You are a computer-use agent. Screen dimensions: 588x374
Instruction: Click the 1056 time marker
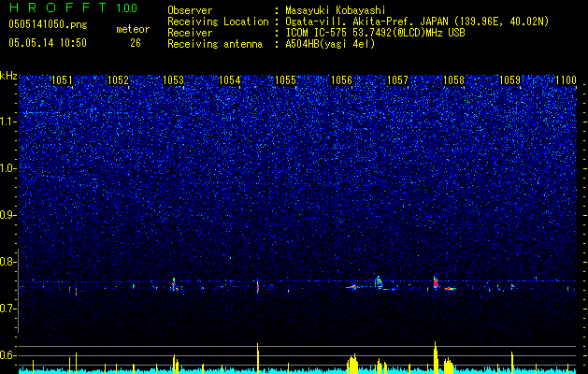click(341, 80)
